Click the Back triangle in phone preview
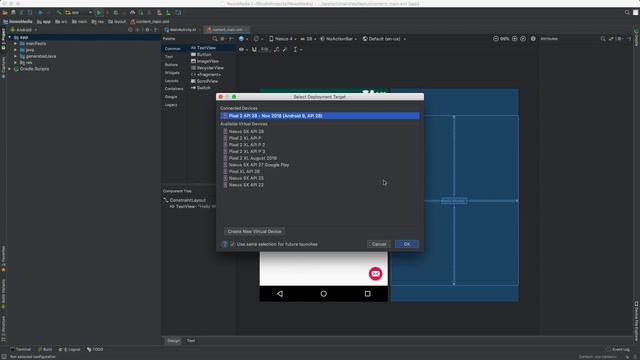Viewport: 640px width, 360px height. coord(280,293)
